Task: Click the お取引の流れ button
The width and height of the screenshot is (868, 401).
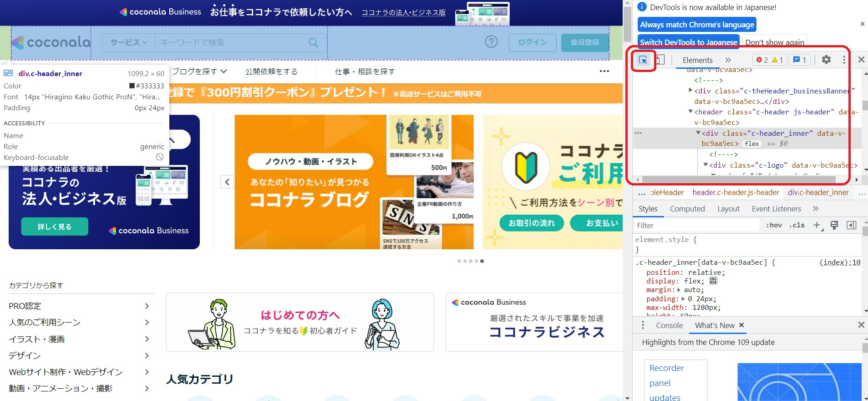Action: click(532, 223)
